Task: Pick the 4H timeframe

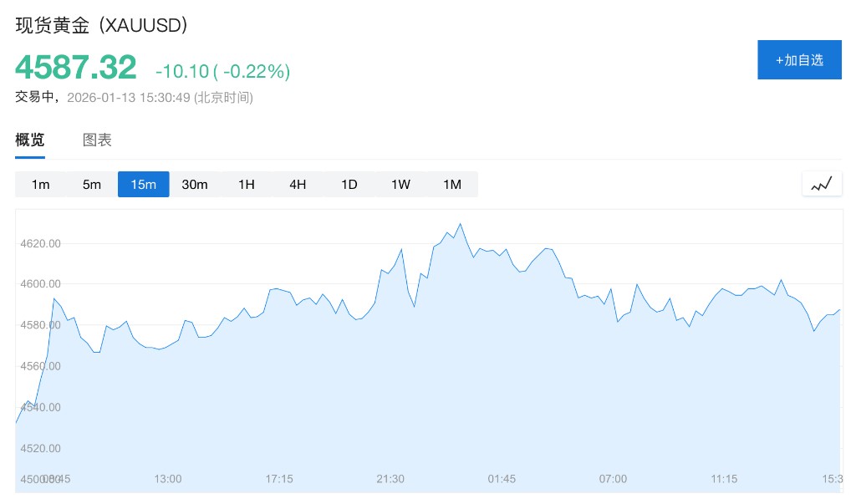Action: pyautogui.click(x=298, y=184)
